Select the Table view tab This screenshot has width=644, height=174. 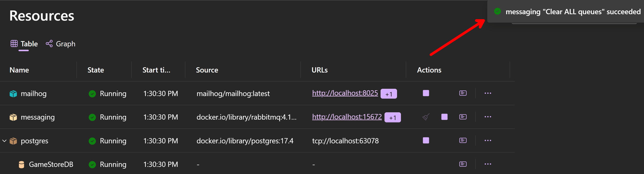coord(24,44)
